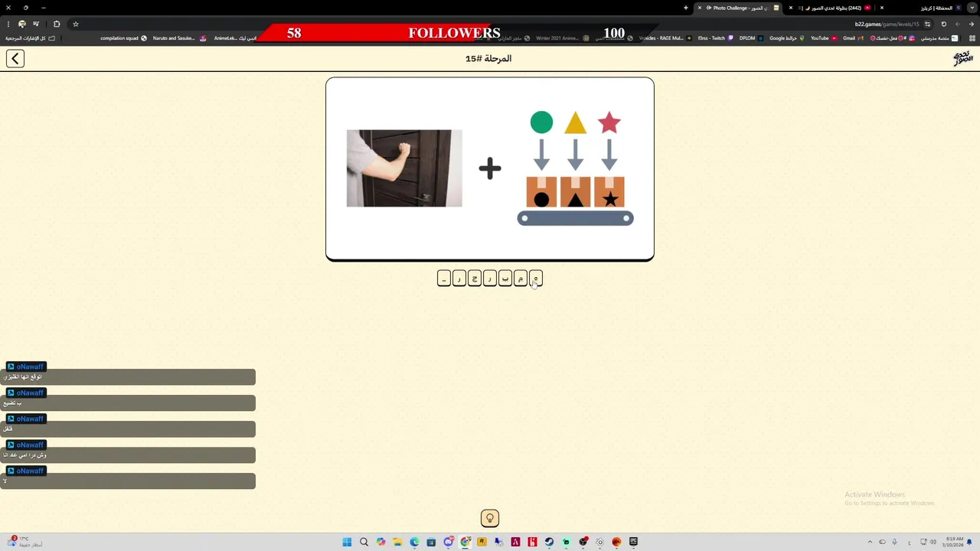Open the Google Maps خرائط bookmark
Image resolution: width=980 pixels, height=551 pixels.
pyautogui.click(x=786, y=38)
